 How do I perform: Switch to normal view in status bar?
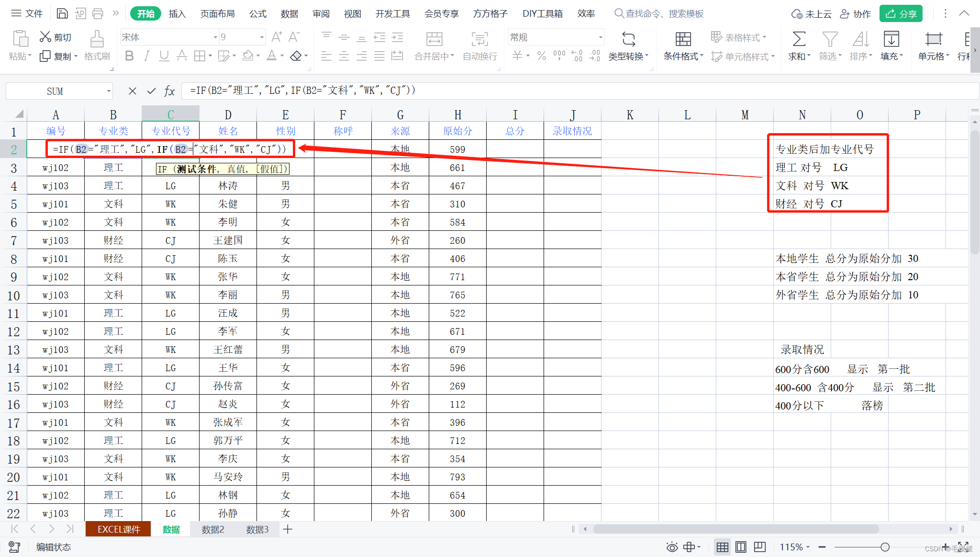[x=723, y=547]
